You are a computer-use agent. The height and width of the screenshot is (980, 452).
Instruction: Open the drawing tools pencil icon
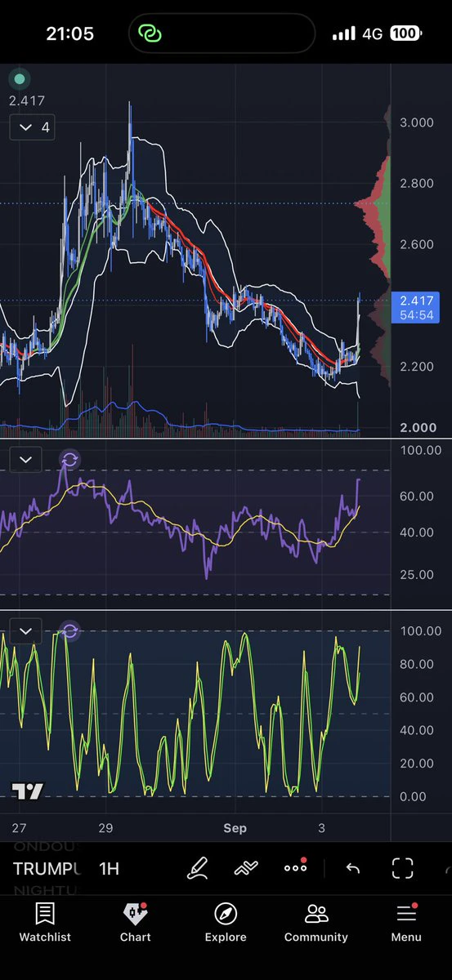point(198,868)
